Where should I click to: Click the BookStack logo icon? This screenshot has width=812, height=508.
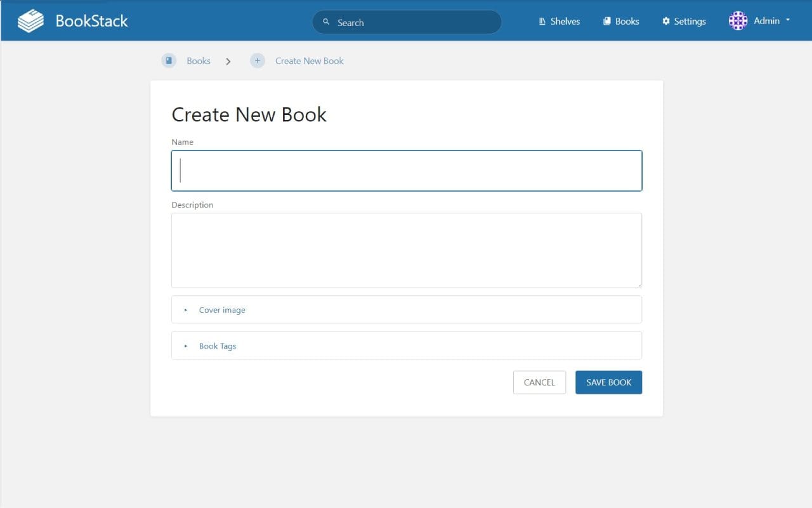(x=30, y=20)
